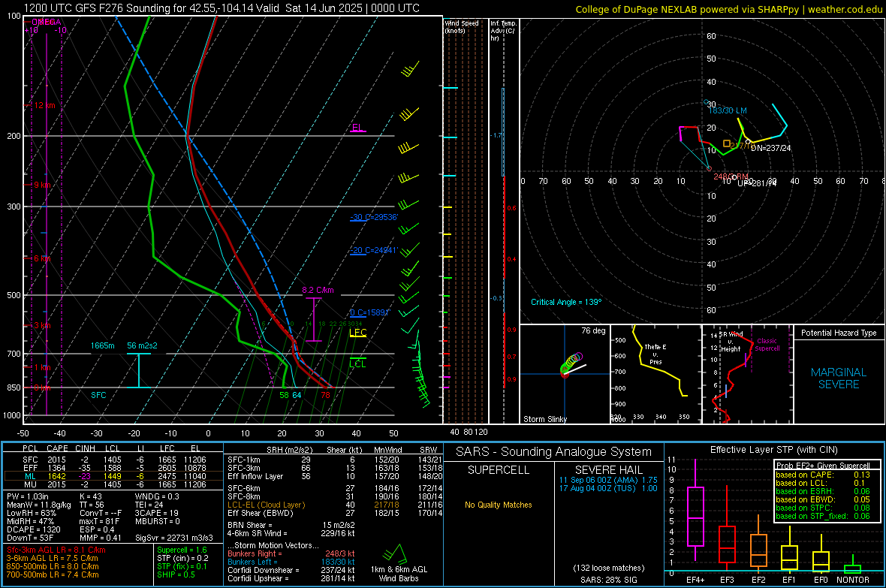Viewport: 886px width, 588px height.
Task: Select the magenta EL marker on the Skew-T
Action: pyautogui.click(x=357, y=128)
